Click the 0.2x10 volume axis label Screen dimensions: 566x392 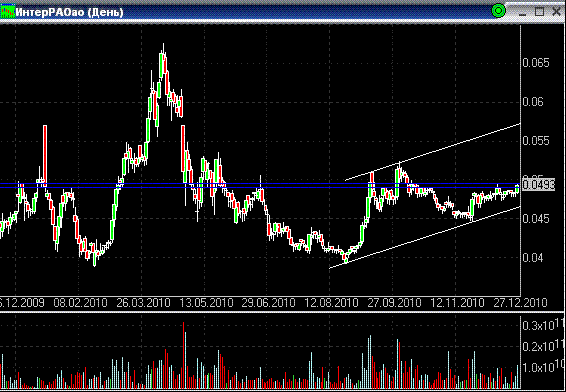pos(543,346)
